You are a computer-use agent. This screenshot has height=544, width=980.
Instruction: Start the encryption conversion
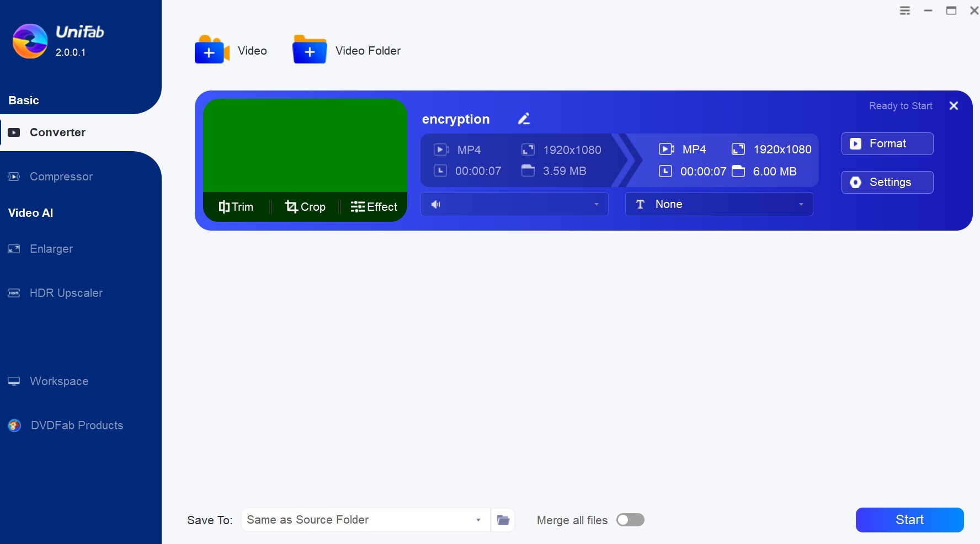909,520
